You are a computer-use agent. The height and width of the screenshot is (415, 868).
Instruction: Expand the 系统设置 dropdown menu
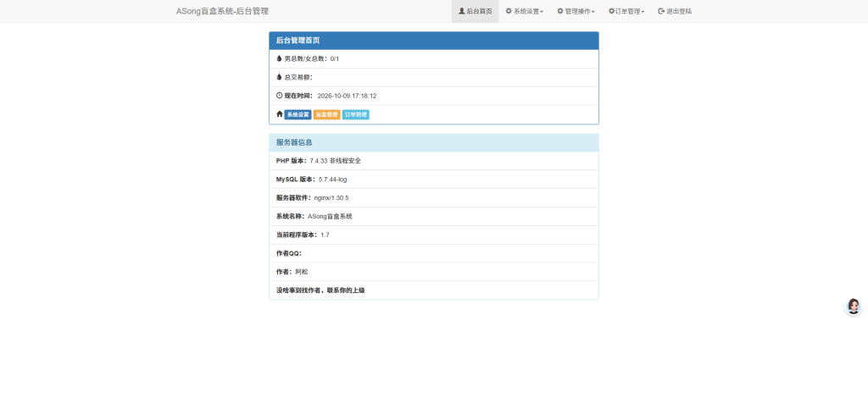(524, 11)
